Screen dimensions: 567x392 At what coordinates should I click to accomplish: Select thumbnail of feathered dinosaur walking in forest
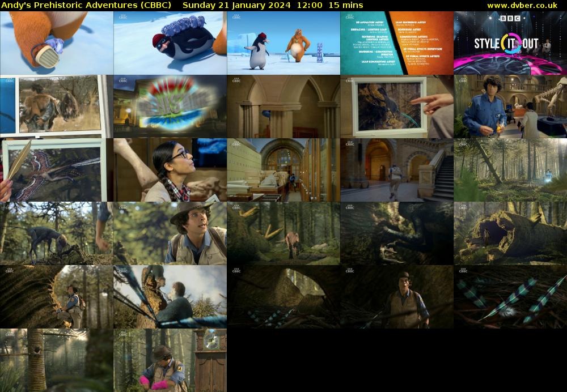coord(283,233)
